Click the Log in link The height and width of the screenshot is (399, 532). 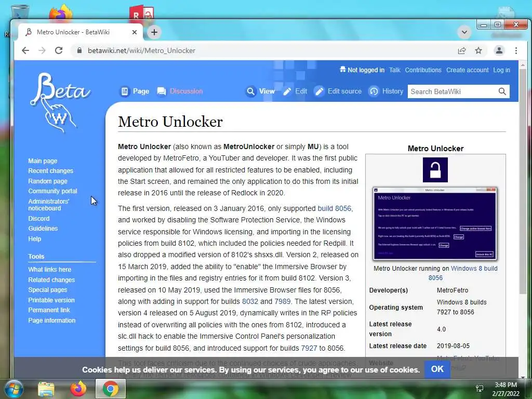click(501, 70)
